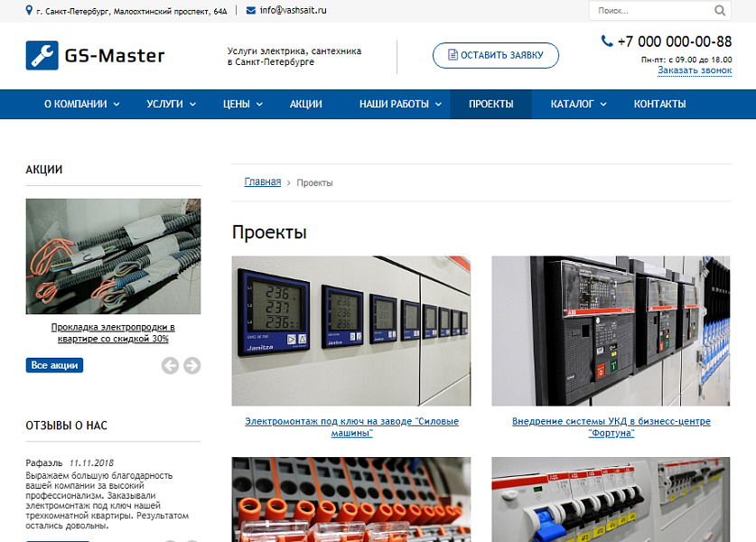
Task: Click the Все акции button
Action: point(54,366)
